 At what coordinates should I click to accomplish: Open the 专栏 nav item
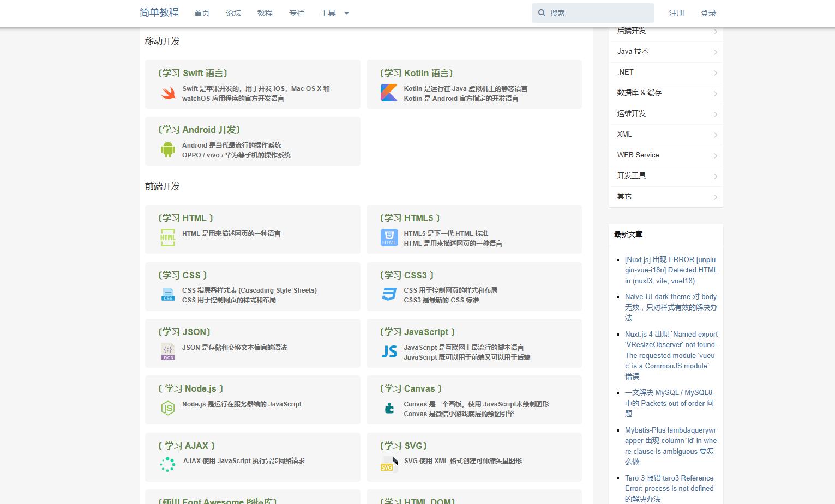tap(297, 13)
